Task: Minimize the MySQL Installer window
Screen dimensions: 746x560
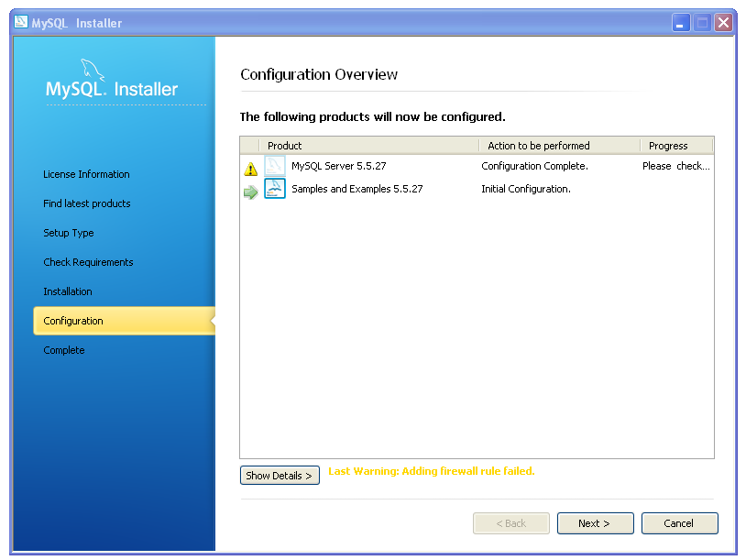Action: click(680, 22)
